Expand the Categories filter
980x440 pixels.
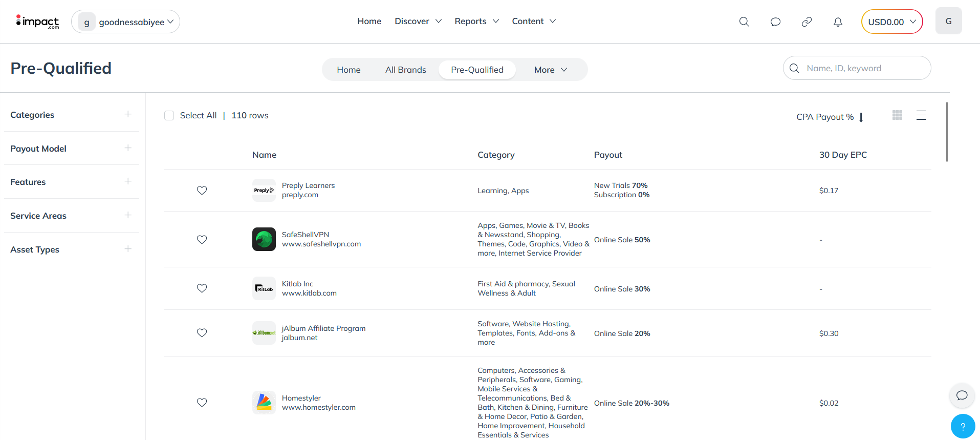tap(128, 114)
